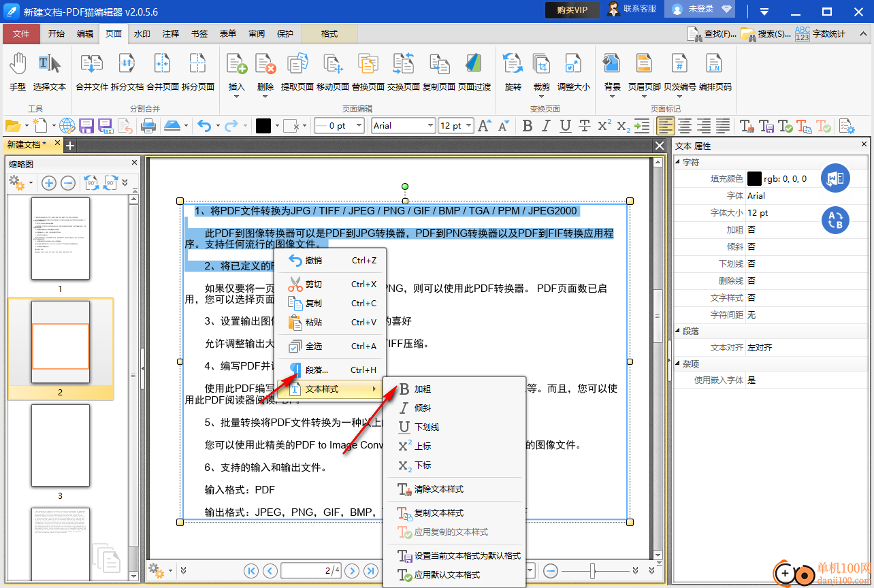
Task: Open the Header Footer (页眉页脚) dropdown
Action: point(644,97)
